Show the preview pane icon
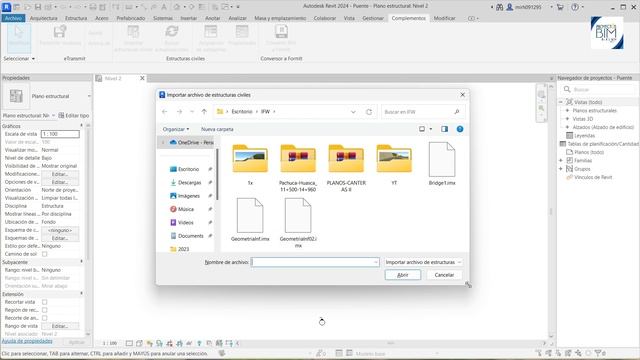640x360 pixels. pyautogui.click(x=444, y=129)
